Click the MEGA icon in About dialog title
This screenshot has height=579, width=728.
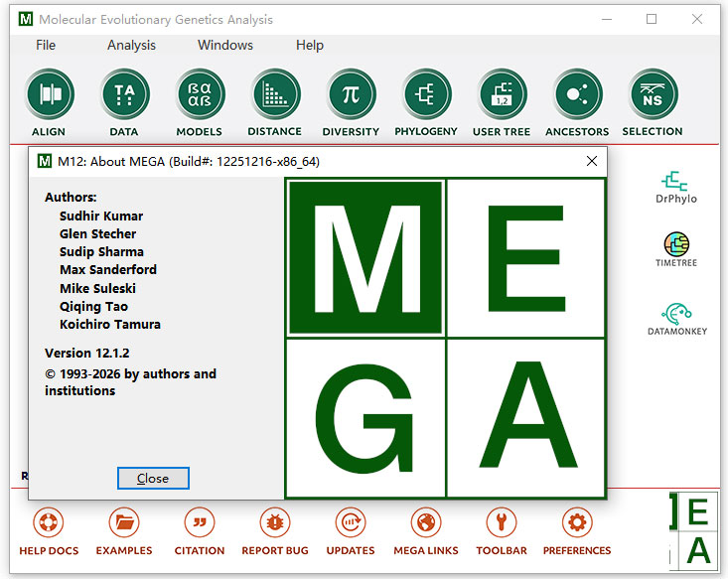[x=44, y=161]
